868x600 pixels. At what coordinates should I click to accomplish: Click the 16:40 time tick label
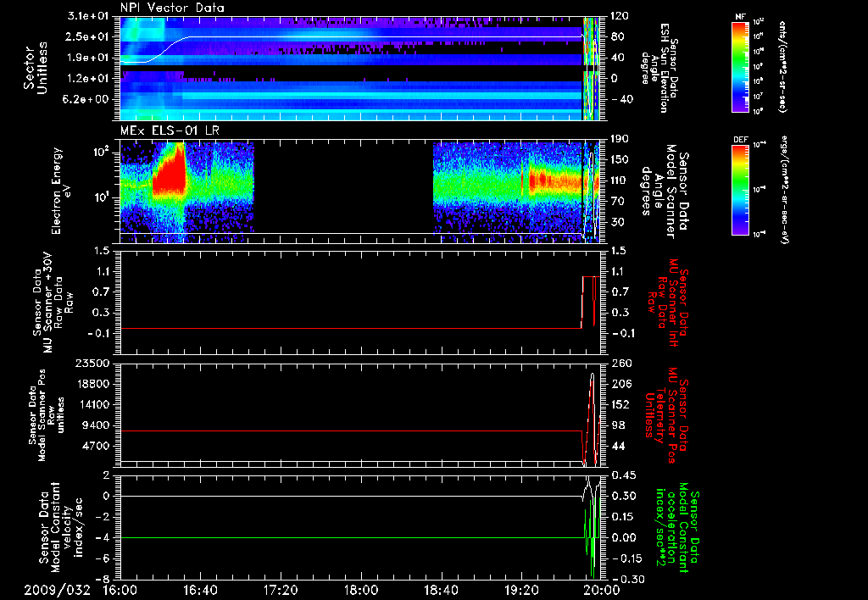(200, 590)
